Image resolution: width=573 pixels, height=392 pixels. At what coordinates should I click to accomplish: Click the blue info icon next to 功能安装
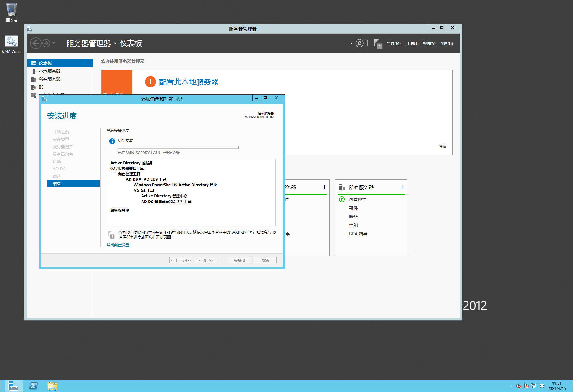[112, 141]
